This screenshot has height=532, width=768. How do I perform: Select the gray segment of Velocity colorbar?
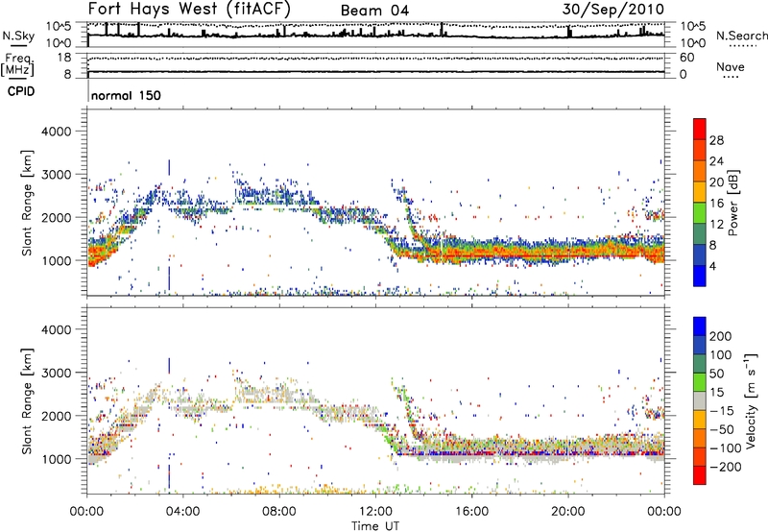click(700, 400)
